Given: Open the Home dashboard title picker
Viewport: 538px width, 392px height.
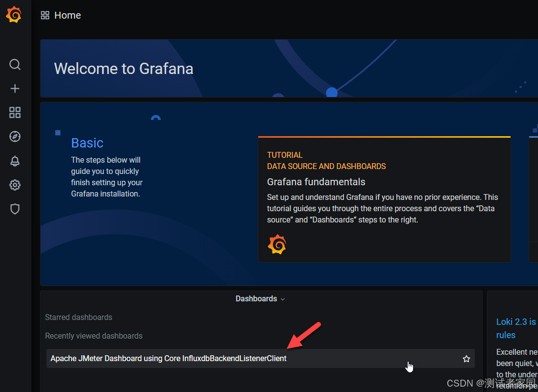Looking at the screenshot, I should tap(68, 15).
